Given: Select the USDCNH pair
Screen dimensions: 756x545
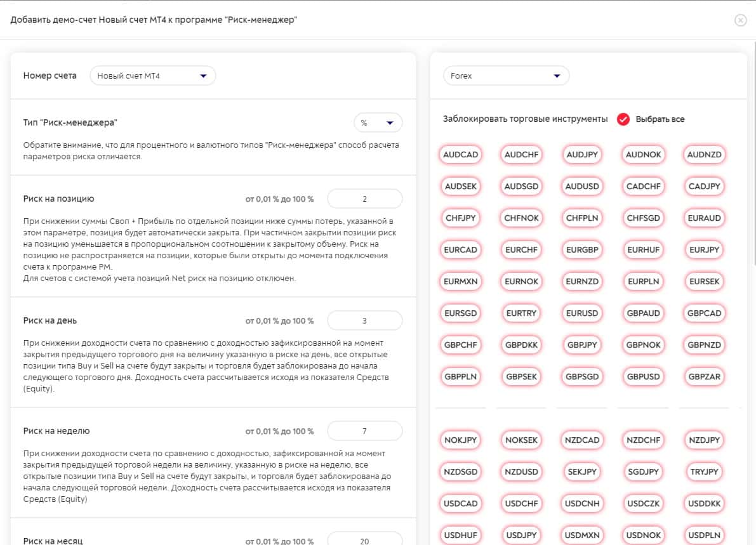Looking at the screenshot, I should pos(582,504).
